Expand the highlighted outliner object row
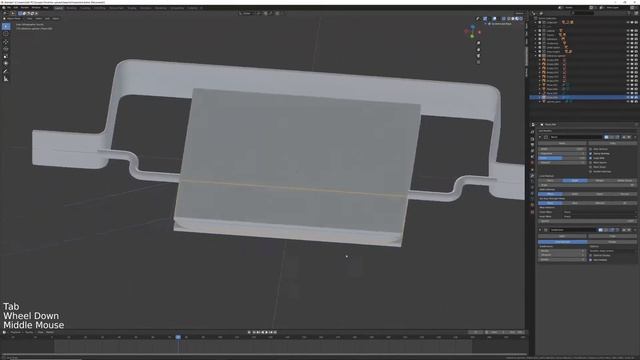The image size is (640, 360). click(540, 98)
